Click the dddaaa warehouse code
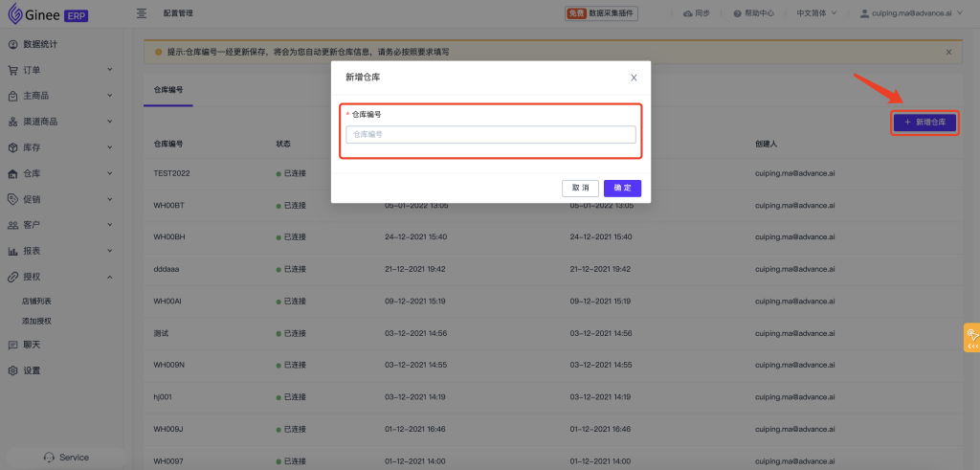Screen dimensions: 980x470 tap(167, 269)
